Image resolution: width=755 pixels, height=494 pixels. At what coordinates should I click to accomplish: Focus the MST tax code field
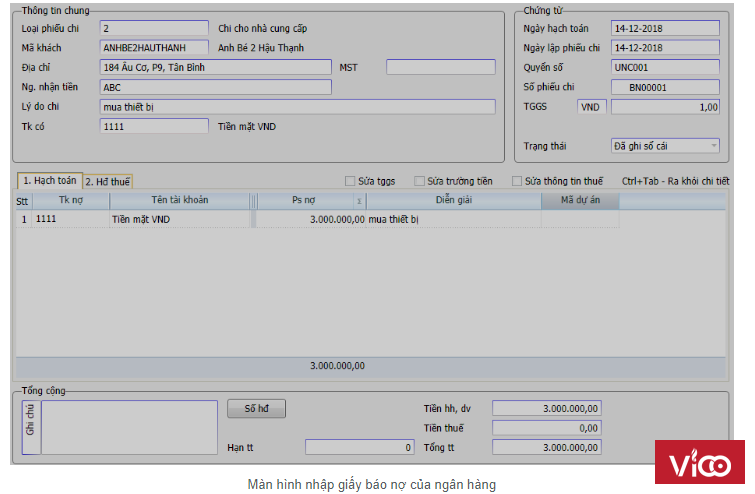point(440,67)
